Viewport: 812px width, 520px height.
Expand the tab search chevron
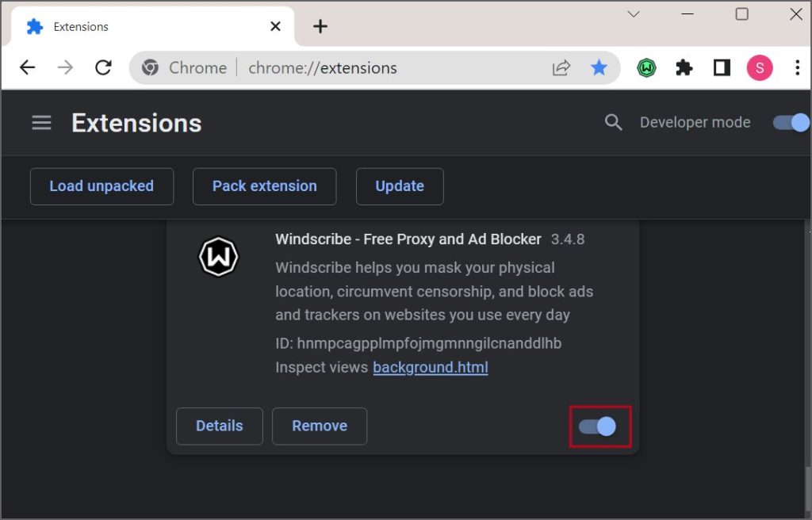pos(634,13)
